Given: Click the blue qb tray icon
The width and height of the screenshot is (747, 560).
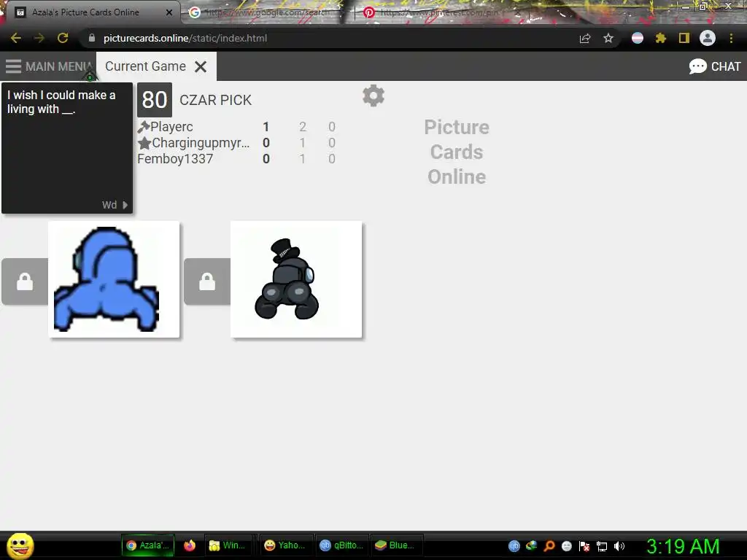Looking at the screenshot, I should tap(514, 546).
